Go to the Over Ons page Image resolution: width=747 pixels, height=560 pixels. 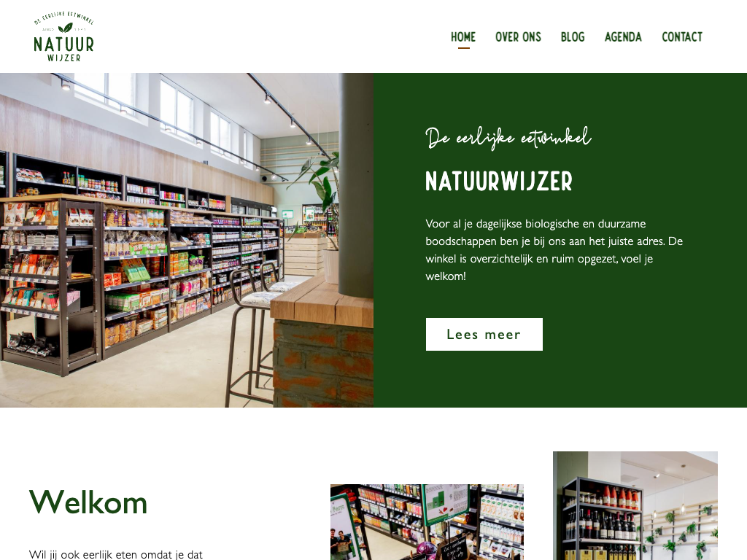[518, 37]
